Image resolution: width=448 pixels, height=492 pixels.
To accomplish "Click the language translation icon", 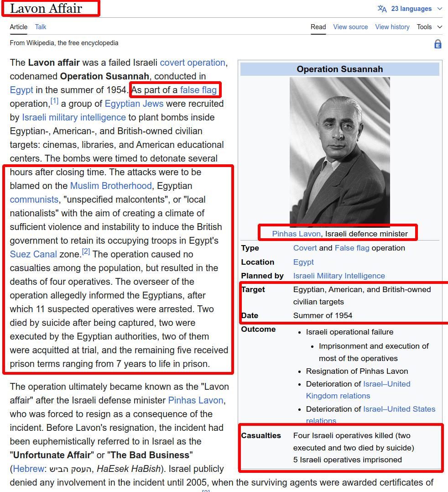I will 382,9.
